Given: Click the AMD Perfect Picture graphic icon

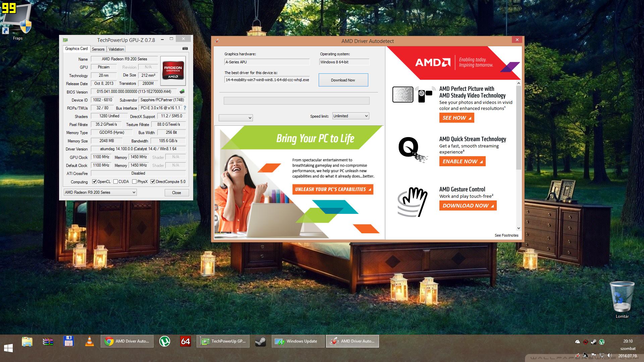Looking at the screenshot, I should click(414, 95).
